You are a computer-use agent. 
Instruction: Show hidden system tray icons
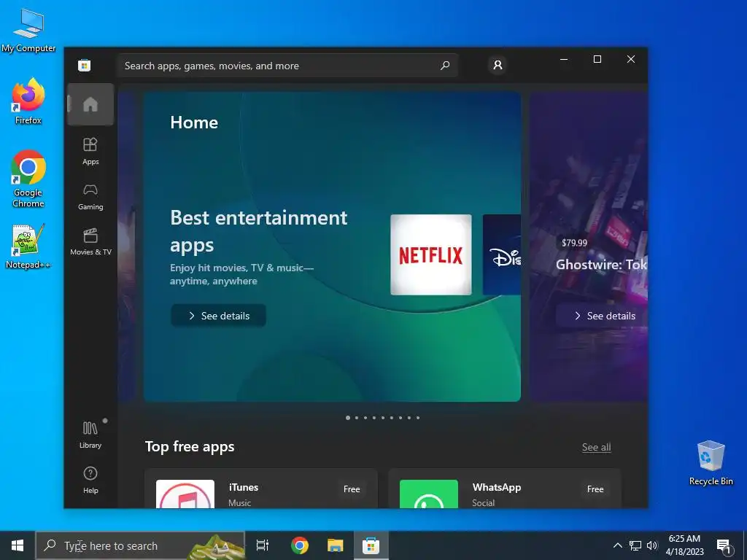pyautogui.click(x=617, y=545)
